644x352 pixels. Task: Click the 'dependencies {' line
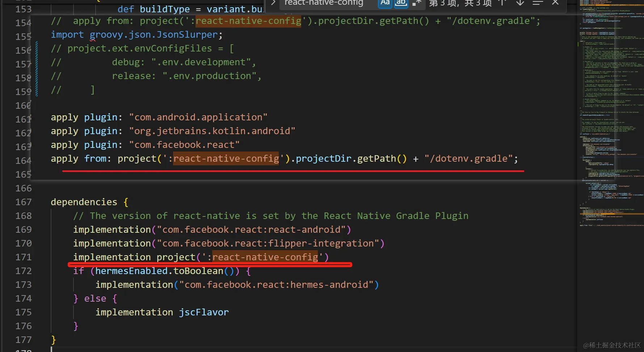89,202
